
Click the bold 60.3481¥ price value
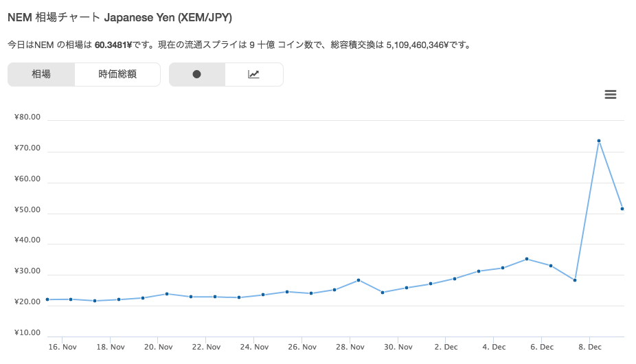(113, 45)
